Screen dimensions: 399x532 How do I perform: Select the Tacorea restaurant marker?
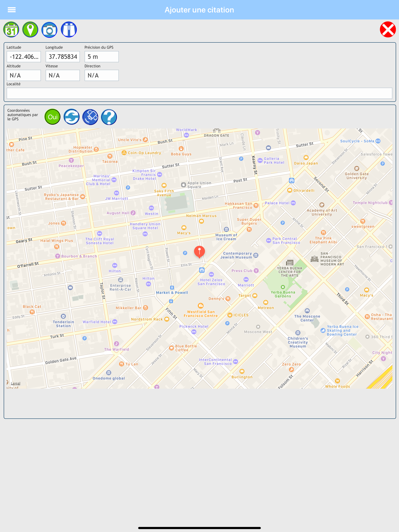tap(110, 156)
